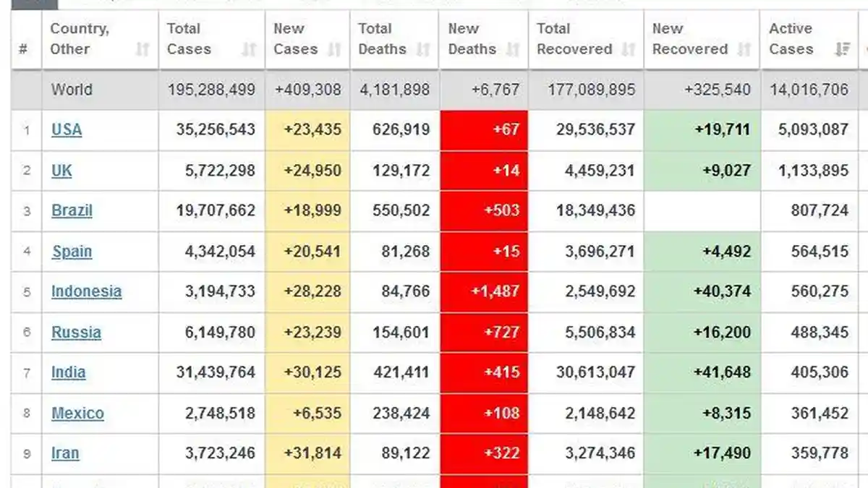Open the Indonesia country link
Viewport: 868px width, 488px height.
click(x=86, y=291)
